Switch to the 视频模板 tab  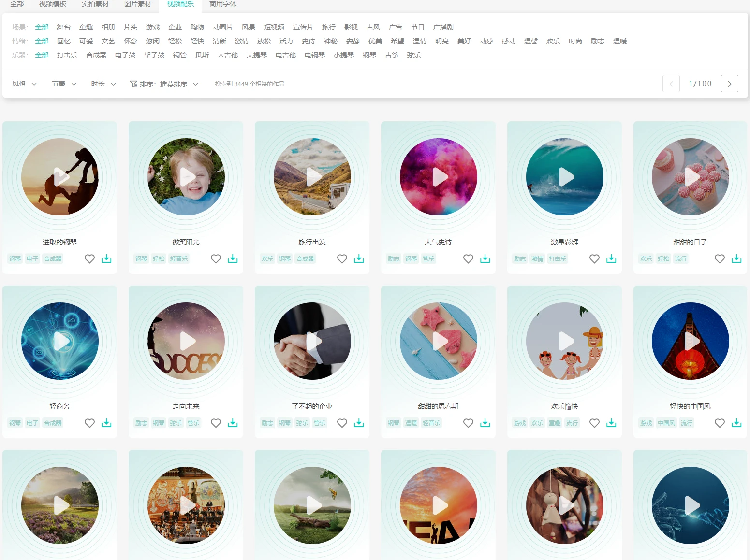53,4
